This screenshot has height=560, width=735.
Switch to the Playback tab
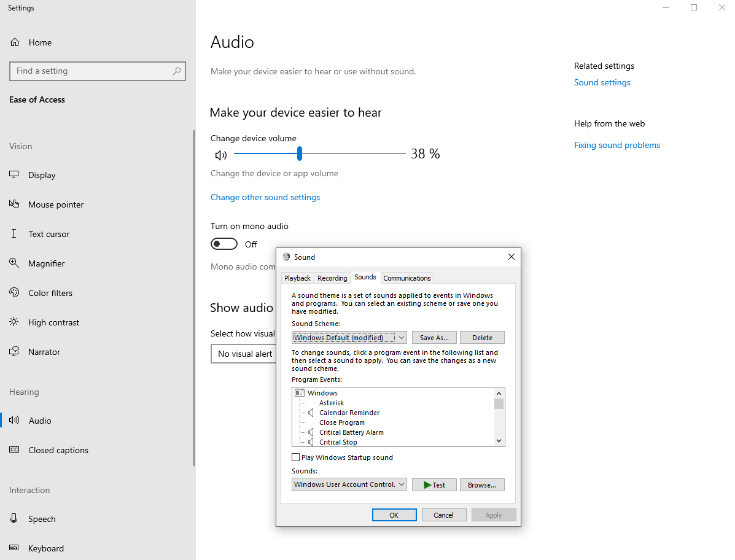point(297,278)
